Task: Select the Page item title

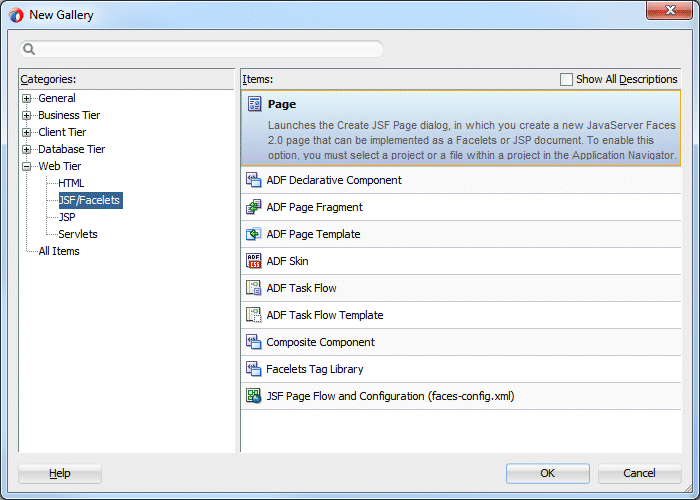Action: 282,104
